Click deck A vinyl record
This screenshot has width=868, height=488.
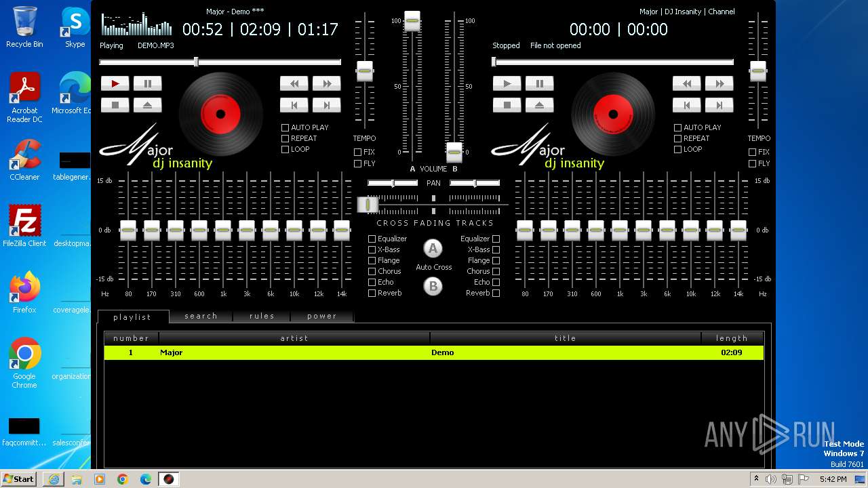coord(220,113)
